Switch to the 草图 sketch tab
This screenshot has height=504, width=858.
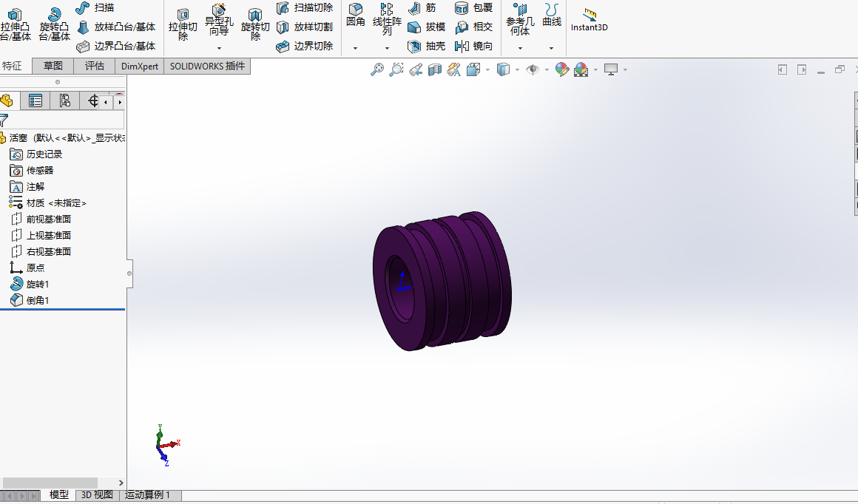53,67
